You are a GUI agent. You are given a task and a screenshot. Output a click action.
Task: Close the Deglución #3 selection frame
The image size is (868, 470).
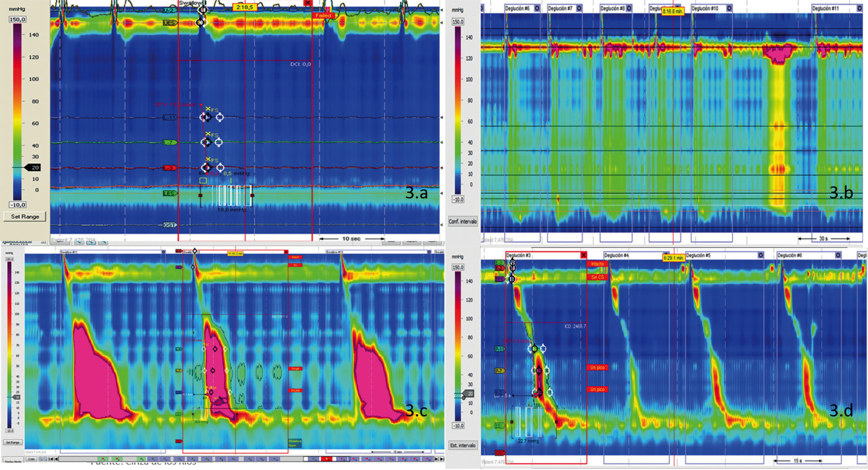coord(583,255)
